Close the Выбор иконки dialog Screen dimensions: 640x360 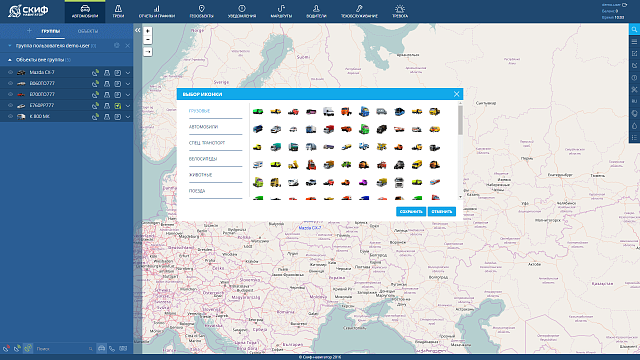point(456,94)
